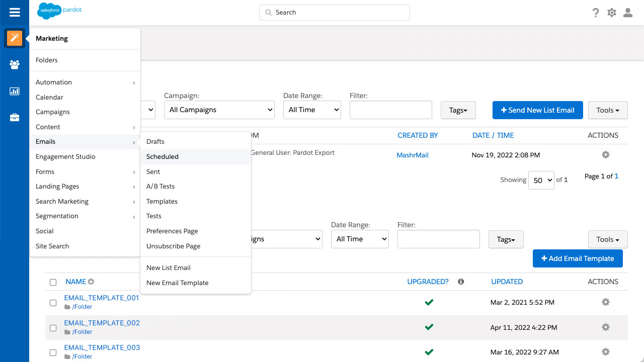Choose Engagement Studio from Marketing menu

click(65, 157)
